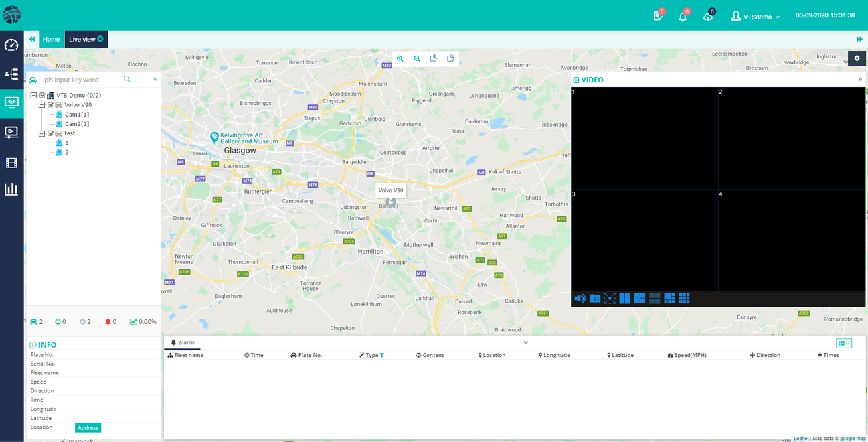
Task: Open the bar chart reports sidebar icon
Action: pyautogui.click(x=11, y=190)
